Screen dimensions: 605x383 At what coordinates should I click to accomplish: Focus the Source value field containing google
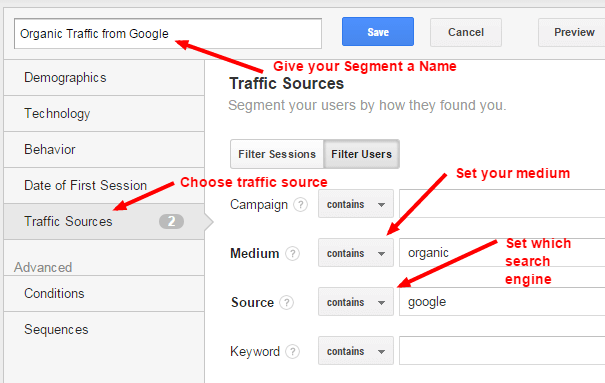[x=502, y=302]
